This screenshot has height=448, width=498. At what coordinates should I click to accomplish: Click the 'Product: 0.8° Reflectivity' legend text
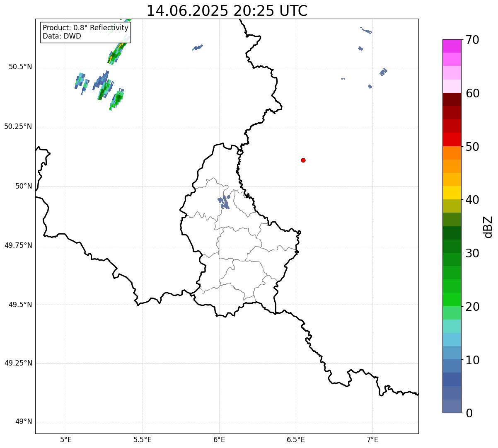tap(86, 28)
